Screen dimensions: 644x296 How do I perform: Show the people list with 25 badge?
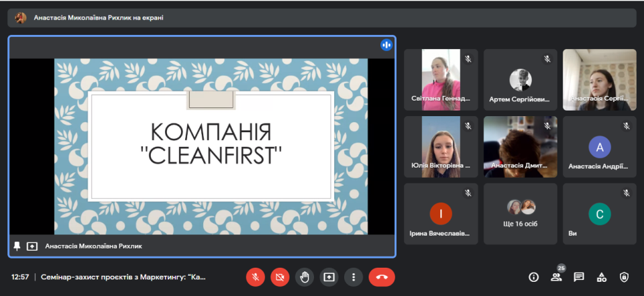[x=556, y=277]
